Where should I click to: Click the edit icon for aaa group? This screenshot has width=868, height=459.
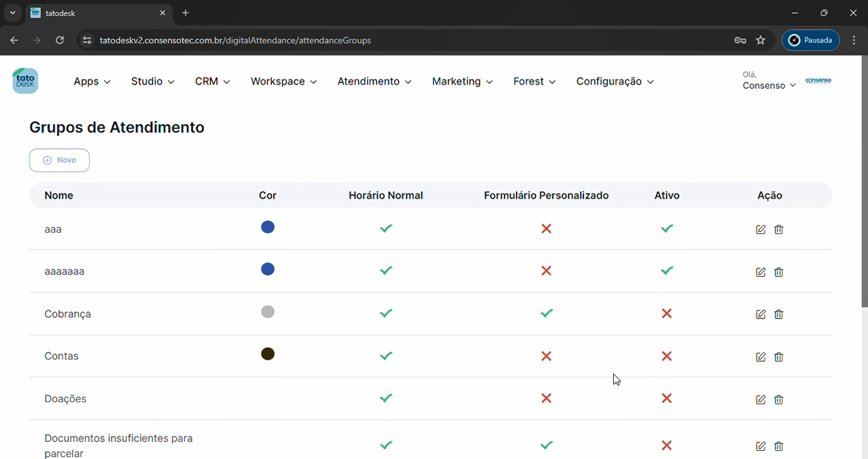[x=760, y=229]
